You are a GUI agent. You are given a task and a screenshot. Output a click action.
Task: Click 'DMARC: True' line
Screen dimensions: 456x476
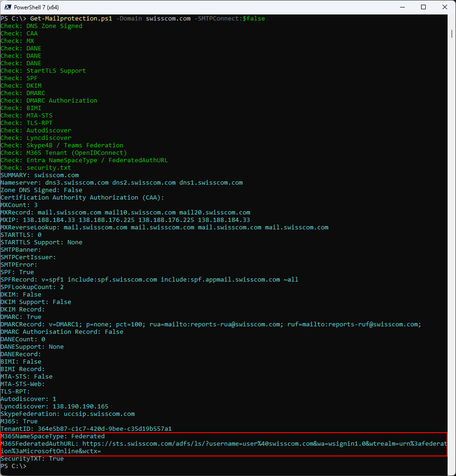pyautogui.click(x=21, y=317)
